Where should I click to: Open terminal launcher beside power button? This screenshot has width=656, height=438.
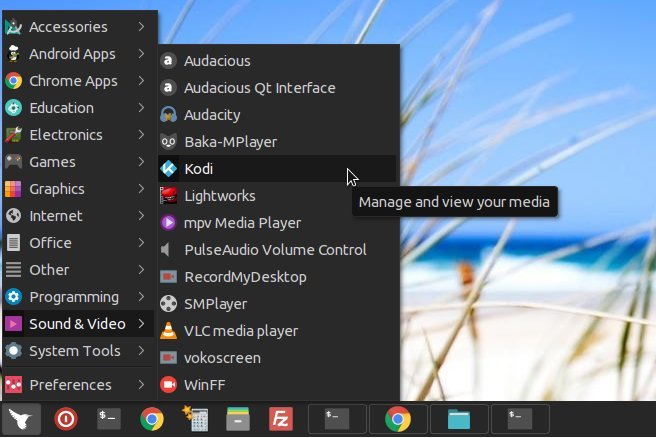[109, 419]
